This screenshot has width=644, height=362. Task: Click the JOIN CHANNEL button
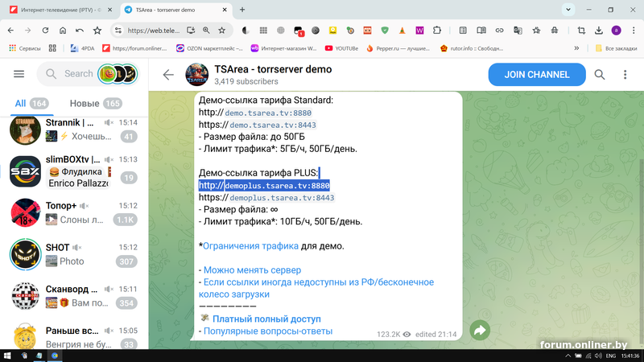537,74
